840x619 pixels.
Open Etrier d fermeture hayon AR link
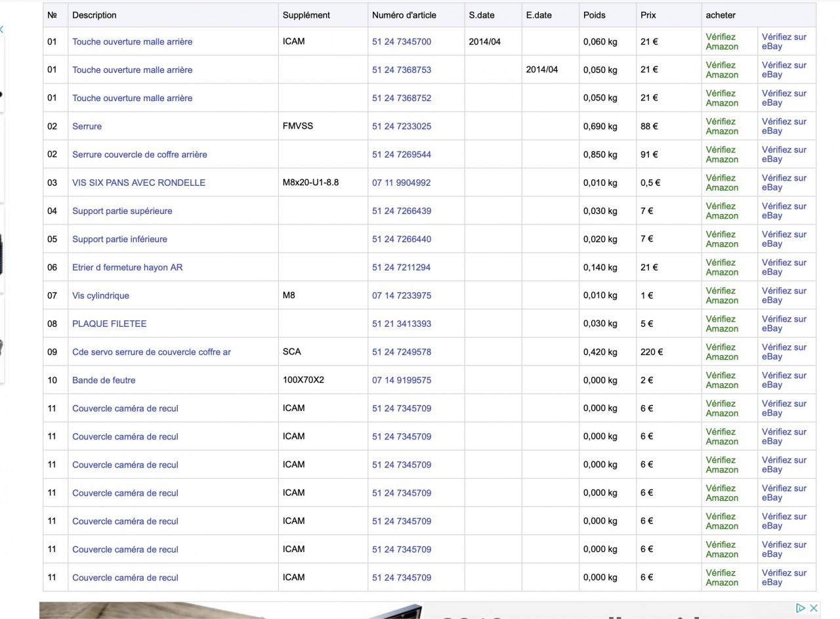coord(127,267)
